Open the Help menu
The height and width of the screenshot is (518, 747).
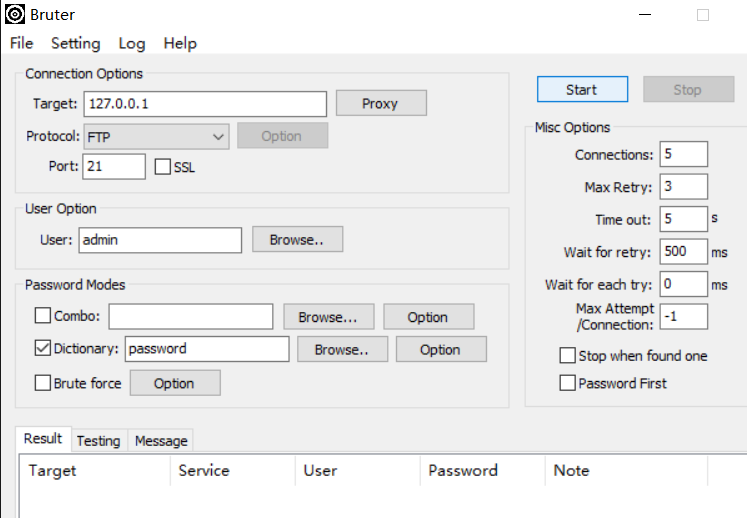coord(180,43)
